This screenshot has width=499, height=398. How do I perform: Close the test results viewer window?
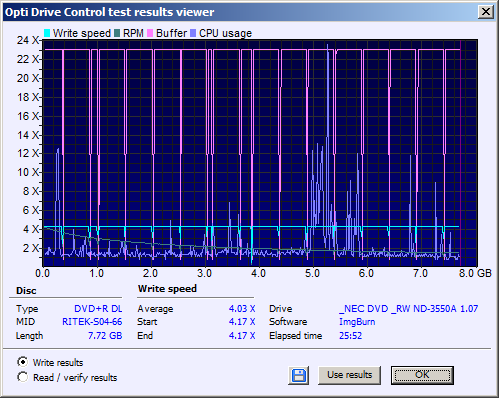[486, 12]
